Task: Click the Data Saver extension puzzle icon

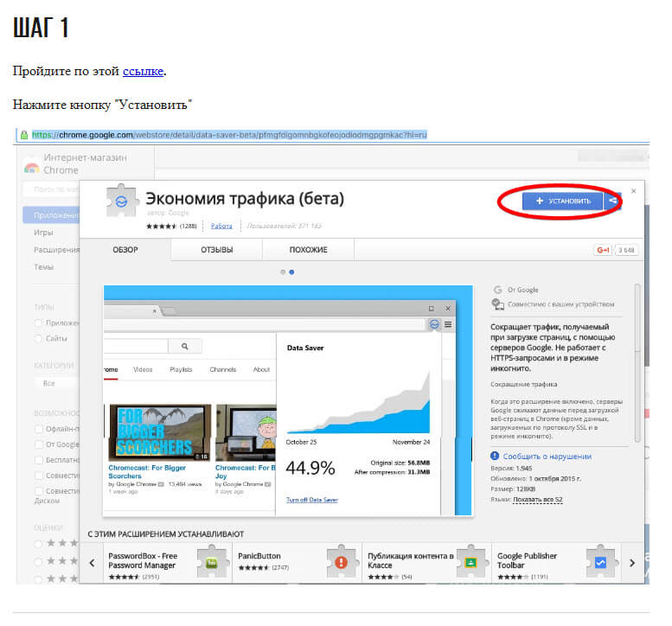Action: [119, 201]
